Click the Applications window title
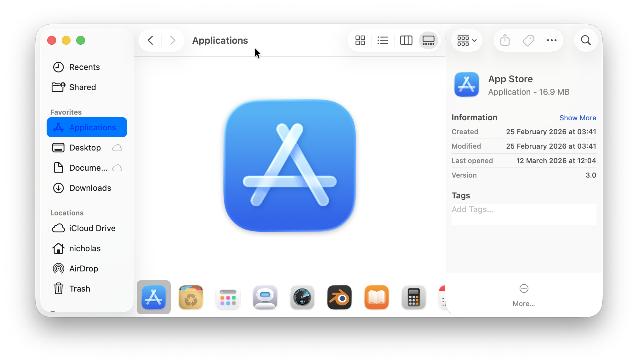The height and width of the screenshot is (364, 638). pos(220,40)
